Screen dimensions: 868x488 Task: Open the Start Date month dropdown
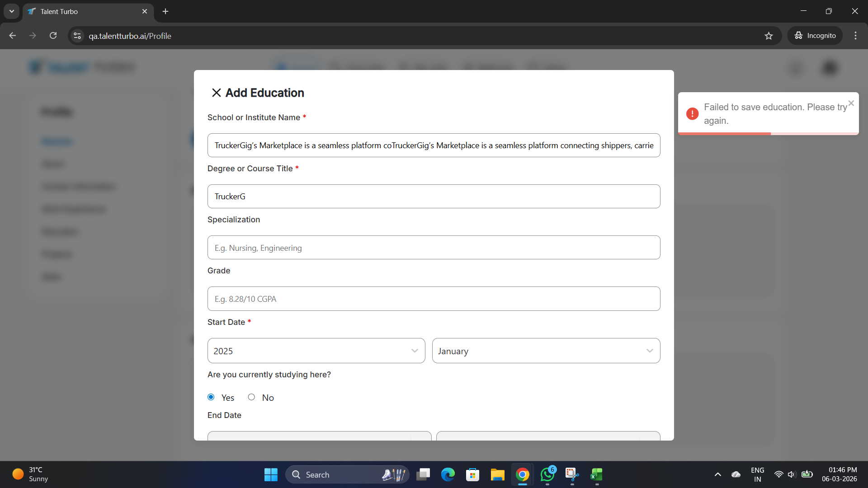[x=546, y=351]
